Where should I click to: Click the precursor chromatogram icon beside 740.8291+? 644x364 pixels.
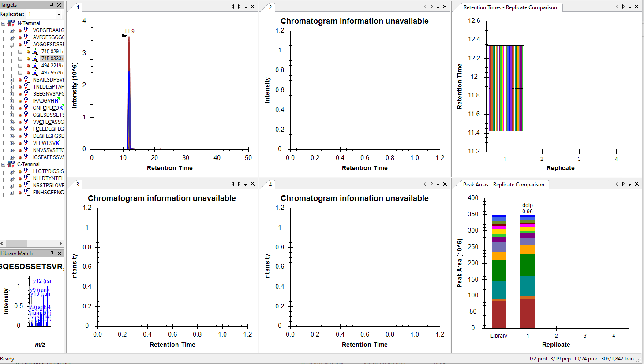point(35,52)
